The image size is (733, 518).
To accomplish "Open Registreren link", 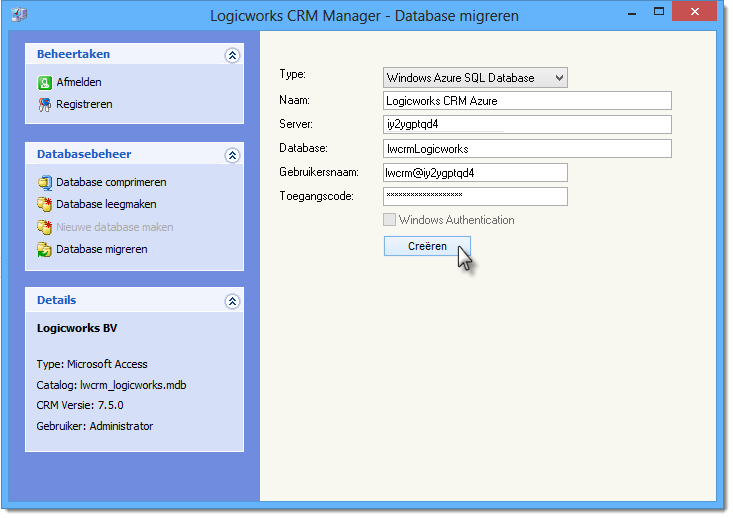I will (x=84, y=104).
